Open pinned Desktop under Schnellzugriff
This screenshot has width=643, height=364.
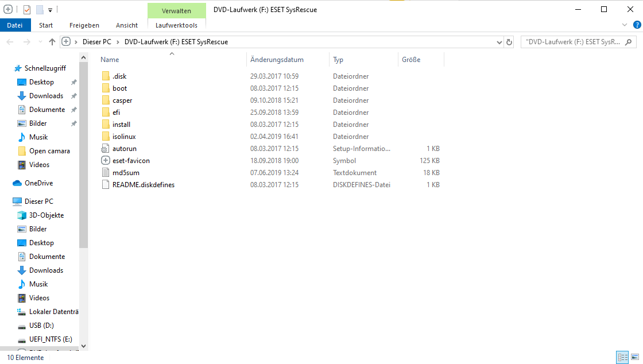click(x=41, y=82)
